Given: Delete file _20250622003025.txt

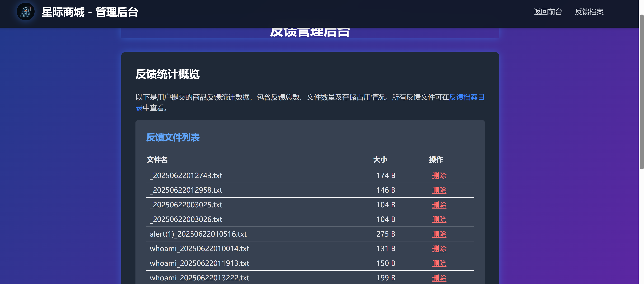Looking at the screenshot, I should 439,205.
